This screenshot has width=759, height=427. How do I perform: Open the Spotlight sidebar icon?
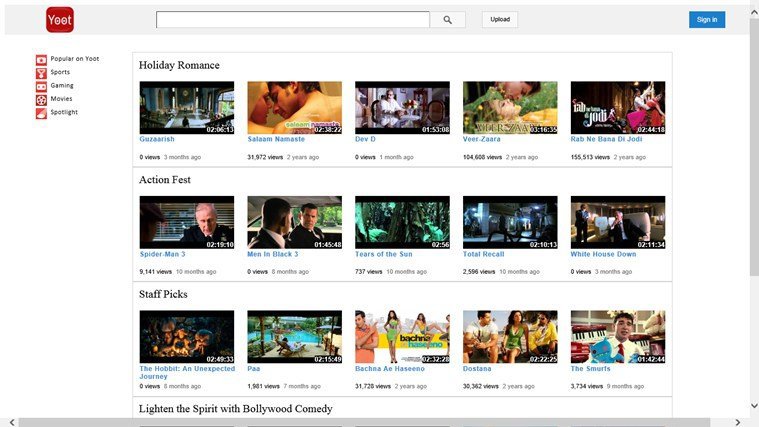[41, 113]
